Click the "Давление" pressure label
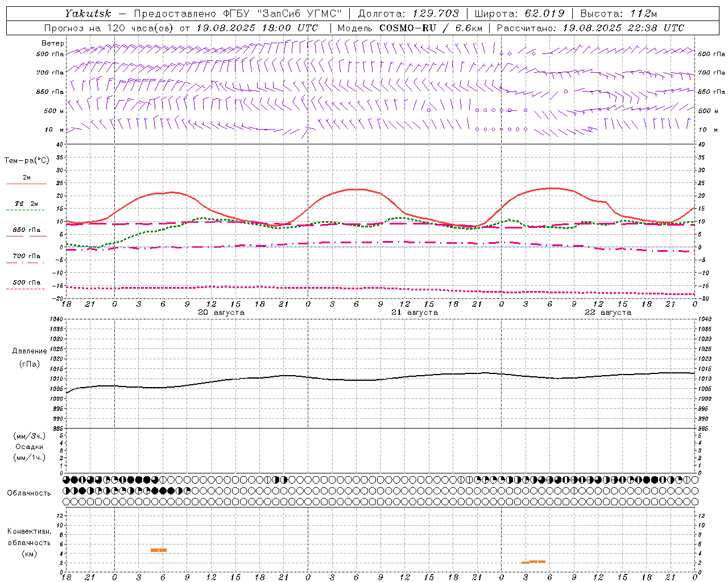This screenshot has width=728, height=582. 30,351
